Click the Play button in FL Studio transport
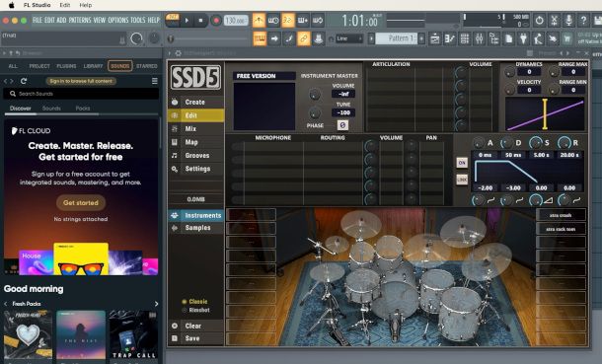 tap(187, 21)
